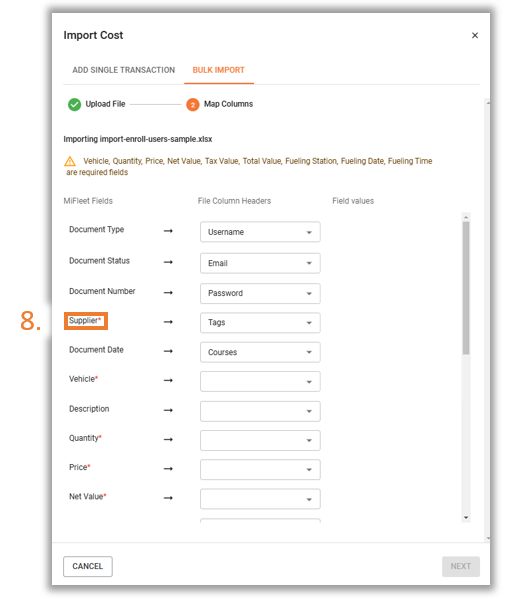The width and height of the screenshot is (510, 599).
Task: Select the Bulk Import tab
Action: click(219, 70)
